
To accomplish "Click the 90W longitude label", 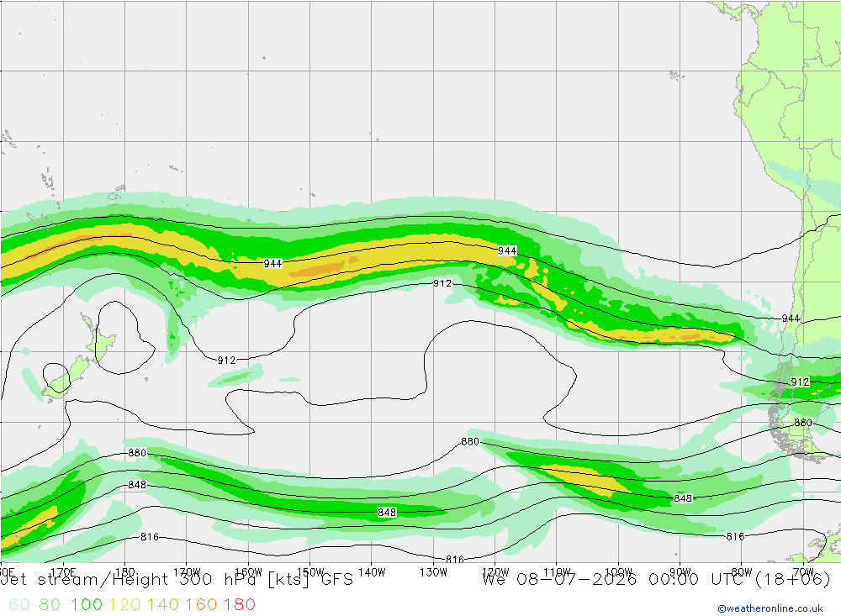I will [x=680, y=572].
